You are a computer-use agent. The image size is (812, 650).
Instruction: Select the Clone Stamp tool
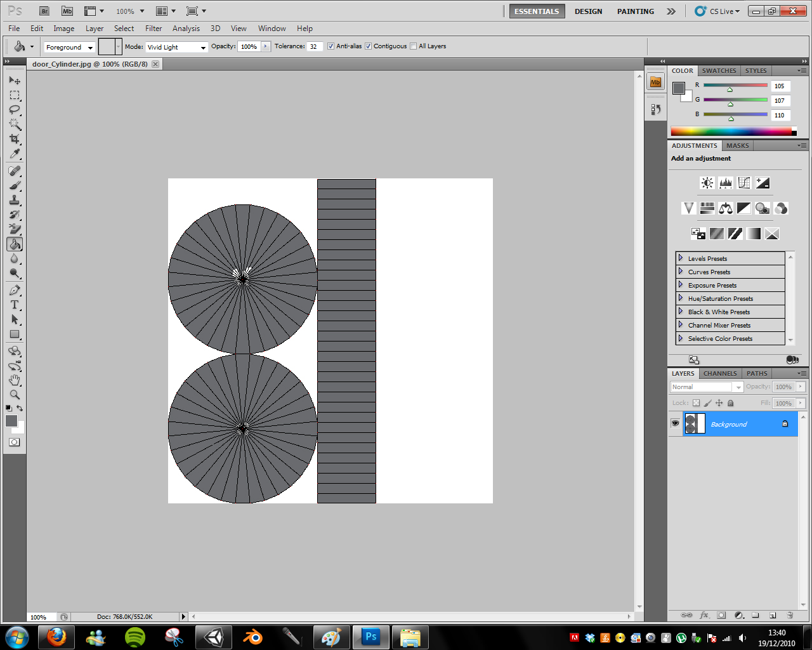tap(15, 200)
